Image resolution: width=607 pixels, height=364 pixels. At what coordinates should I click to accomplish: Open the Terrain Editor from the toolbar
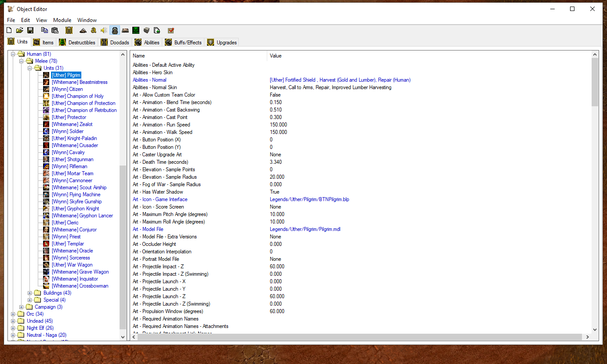coord(83,30)
